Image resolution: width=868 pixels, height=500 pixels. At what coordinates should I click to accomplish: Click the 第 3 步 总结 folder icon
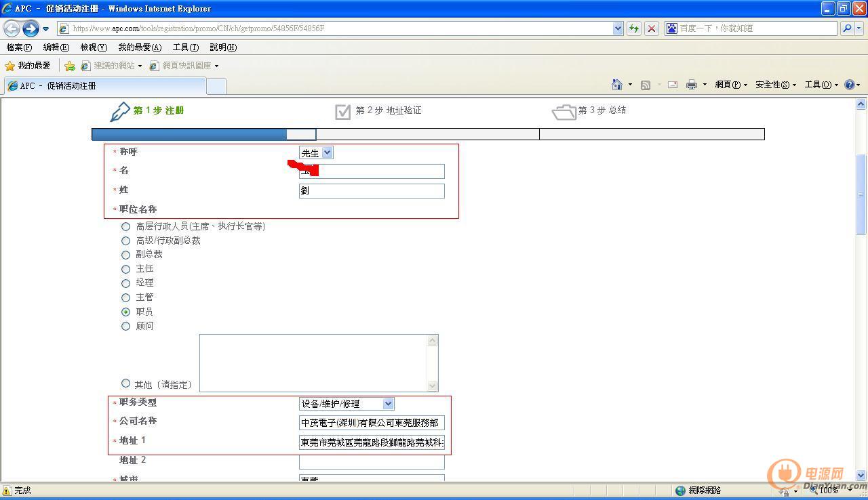coord(564,112)
